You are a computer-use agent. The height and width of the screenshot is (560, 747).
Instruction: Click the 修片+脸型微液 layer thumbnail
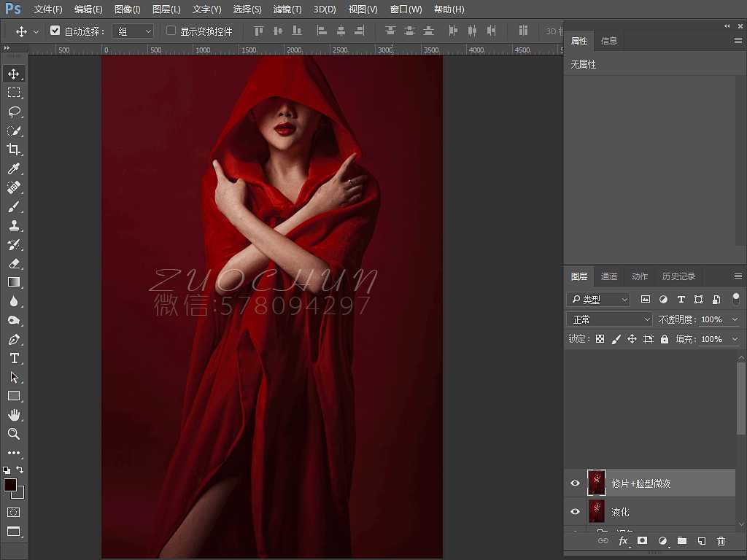coord(597,483)
